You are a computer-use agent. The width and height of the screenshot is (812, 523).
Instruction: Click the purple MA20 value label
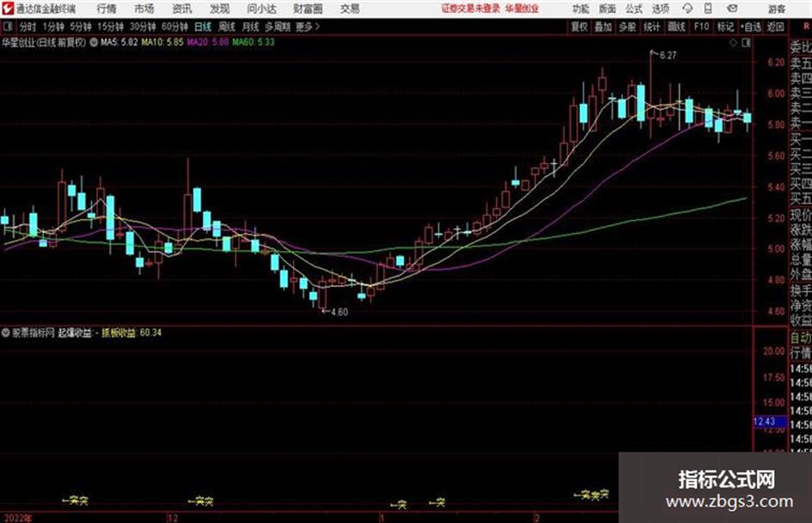[x=208, y=42]
